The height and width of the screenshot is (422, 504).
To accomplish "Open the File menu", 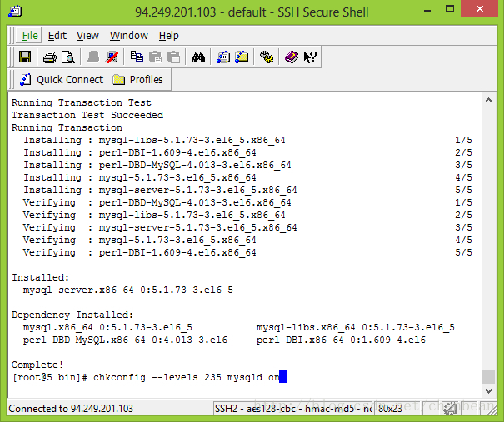I will pyautogui.click(x=30, y=35).
